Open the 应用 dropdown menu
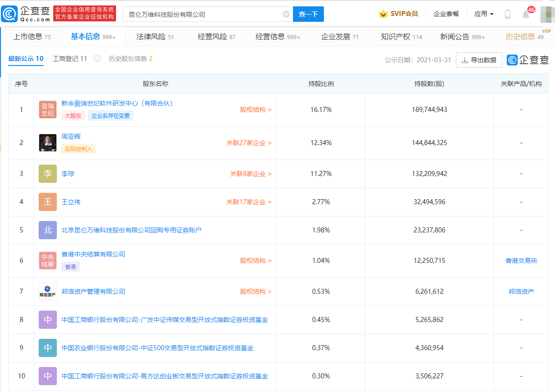This screenshot has width=555, height=392. click(x=484, y=14)
